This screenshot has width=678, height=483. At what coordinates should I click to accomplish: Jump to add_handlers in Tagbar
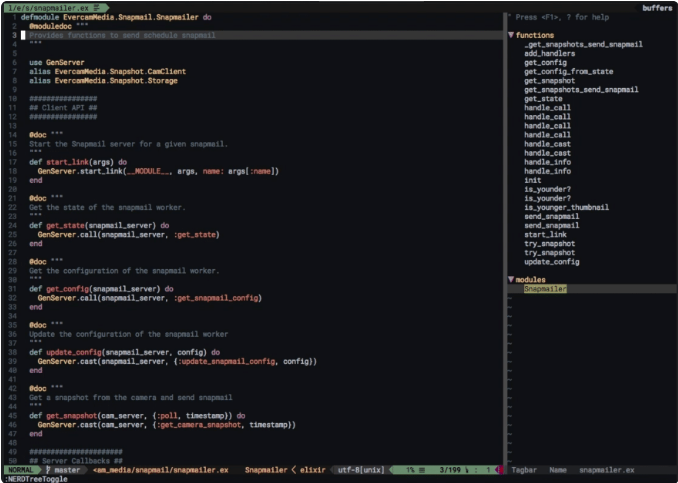click(550, 53)
